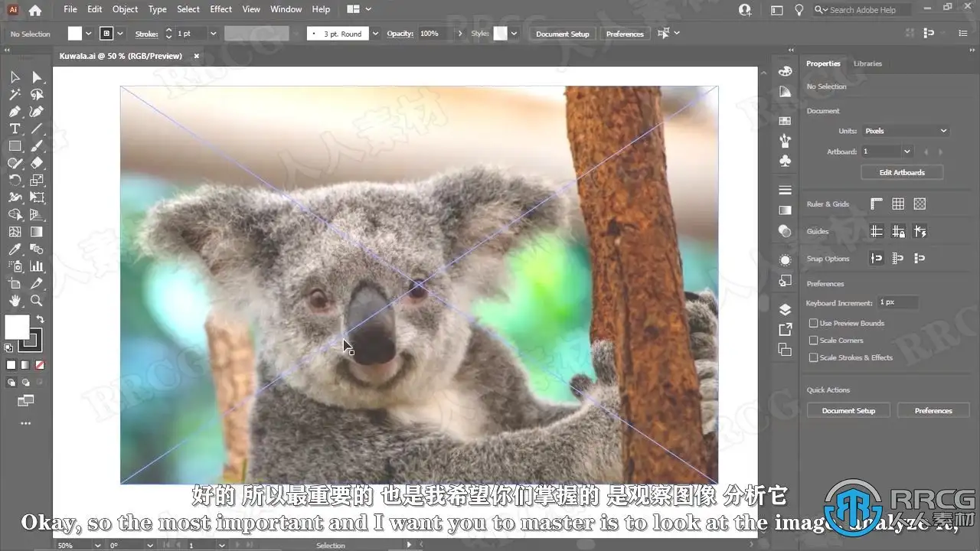
Task: Choose the Rectangle tool
Action: coord(15,146)
